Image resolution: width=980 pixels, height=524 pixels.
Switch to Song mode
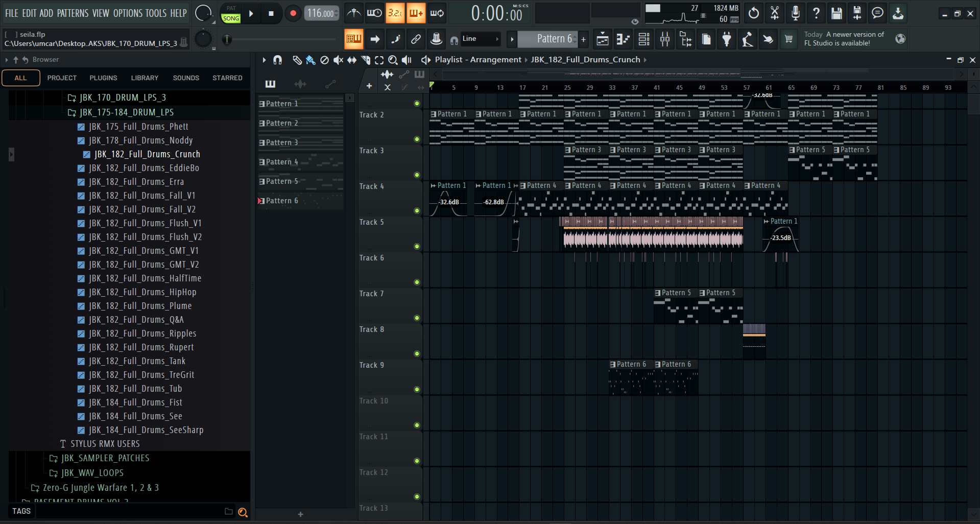click(231, 18)
